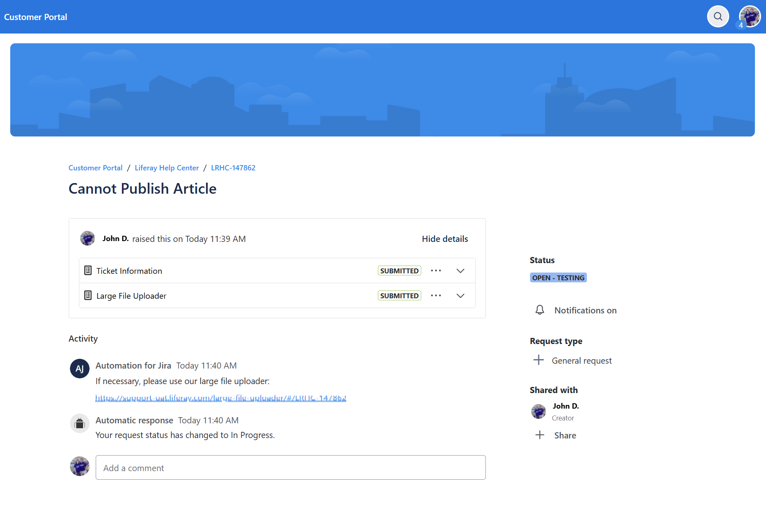
Task: Open the large file uploader URL
Action: point(220,398)
